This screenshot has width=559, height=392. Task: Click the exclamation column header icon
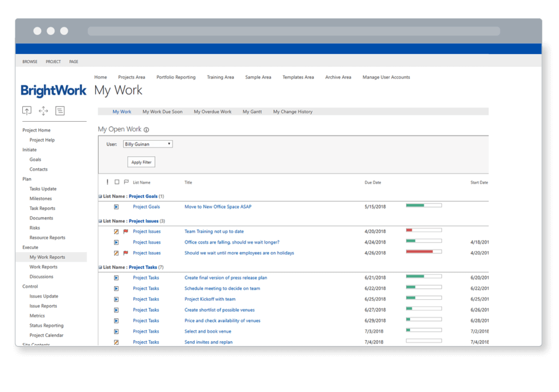coord(107,182)
